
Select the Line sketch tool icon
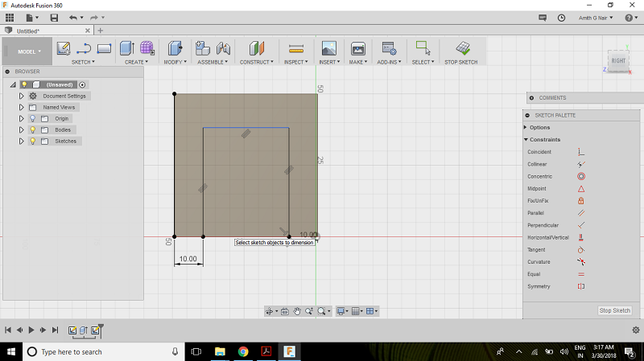tap(84, 48)
